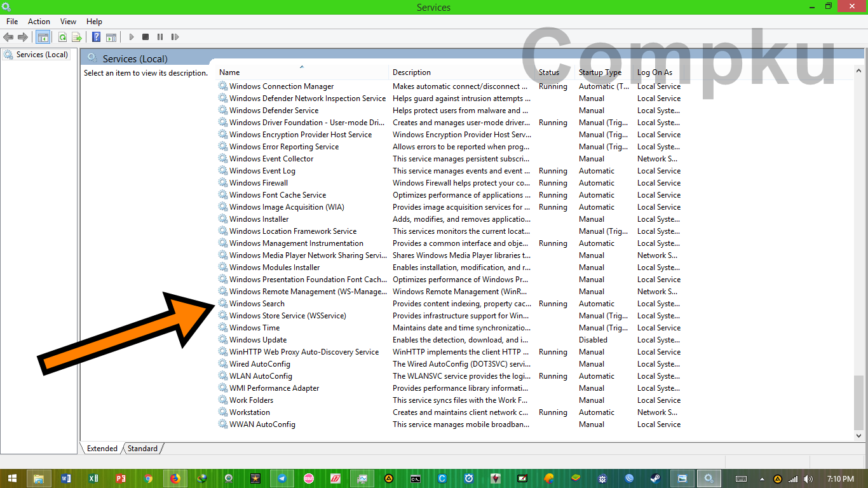This screenshot has width=868, height=488.
Task: Click the Disabled startup type for Windows Update
Action: 593,340
